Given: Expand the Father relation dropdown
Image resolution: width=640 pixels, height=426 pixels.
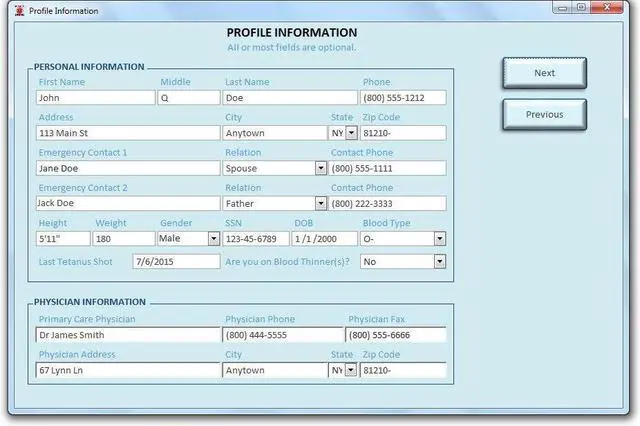Looking at the screenshot, I should click(321, 203).
